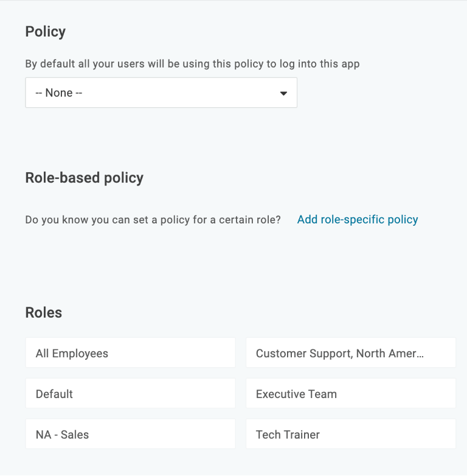Click blank middle area of policy select box
Viewport: 467px width, 476px height.
[x=182, y=93]
